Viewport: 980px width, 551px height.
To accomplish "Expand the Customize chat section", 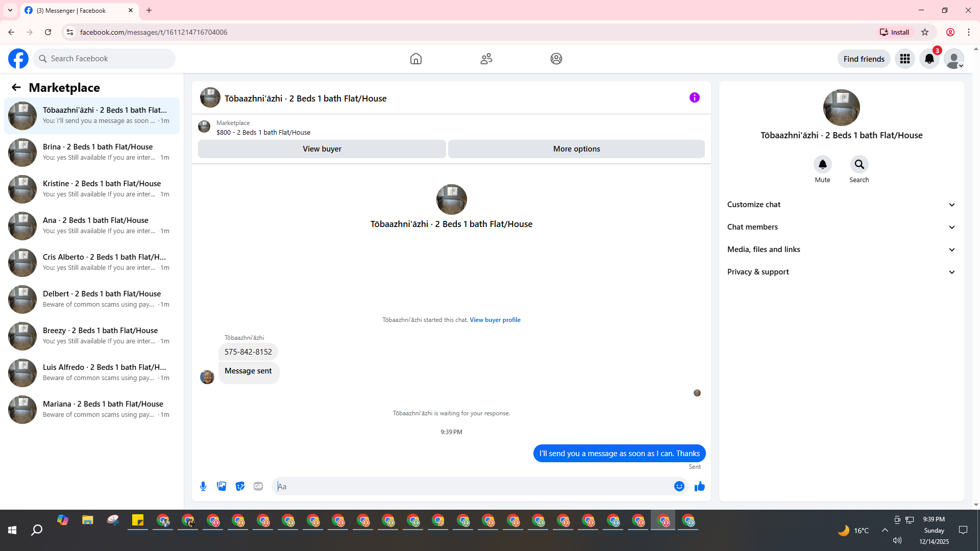I will pos(841,205).
